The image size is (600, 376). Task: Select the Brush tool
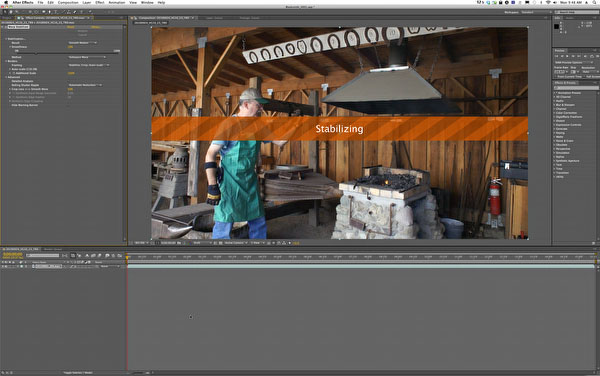coord(63,12)
